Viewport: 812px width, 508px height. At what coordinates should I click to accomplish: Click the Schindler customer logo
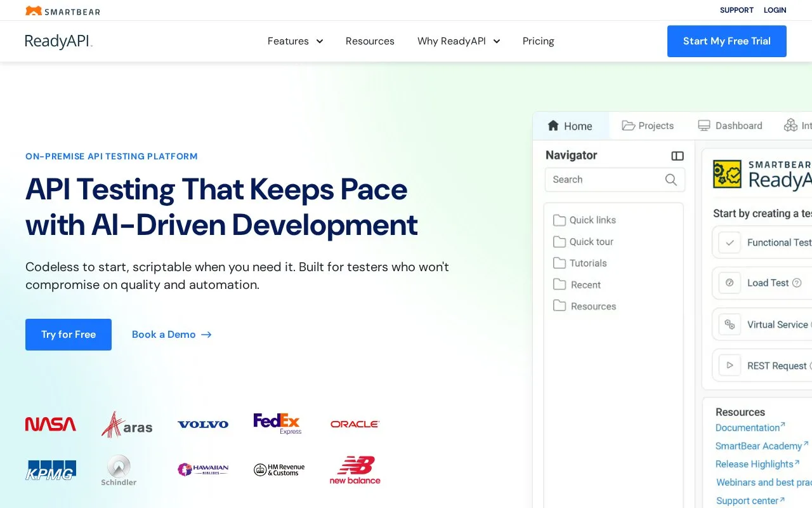pos(119,471)
